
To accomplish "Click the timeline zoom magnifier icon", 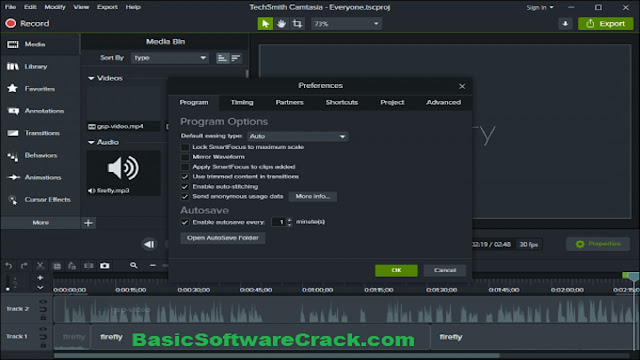I will [133, 266].
